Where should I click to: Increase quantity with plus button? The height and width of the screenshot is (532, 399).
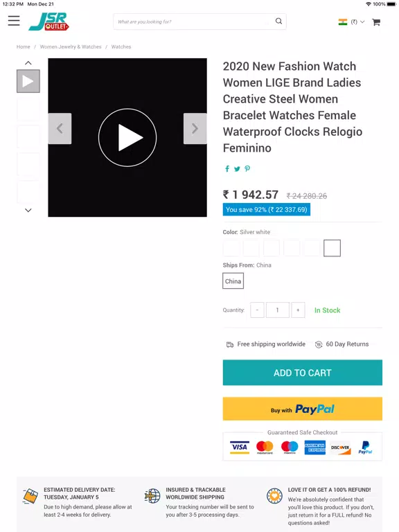pos(298,310)
